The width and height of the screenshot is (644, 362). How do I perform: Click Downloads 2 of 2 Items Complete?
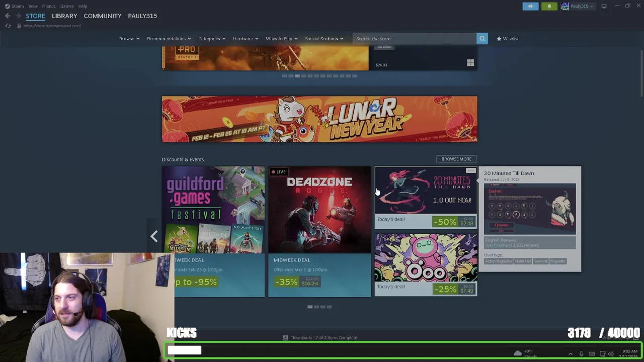tap(324, 338)
